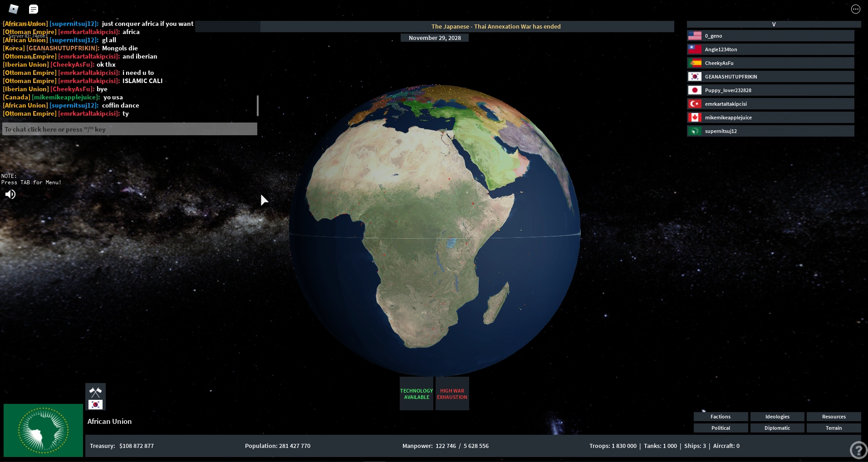The image size is (868, 462).
Task: Mute the game sound speaker icon
Action: pos(10,194)
